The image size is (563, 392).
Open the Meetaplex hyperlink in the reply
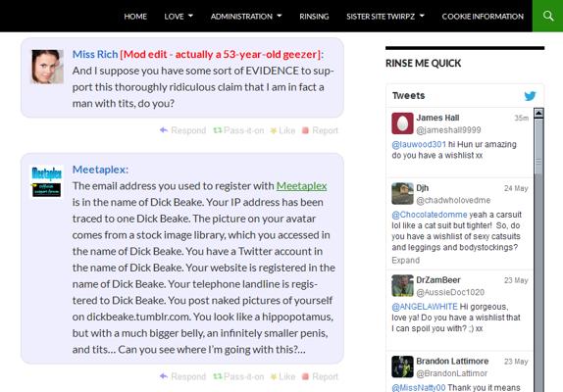pos(302,186)
